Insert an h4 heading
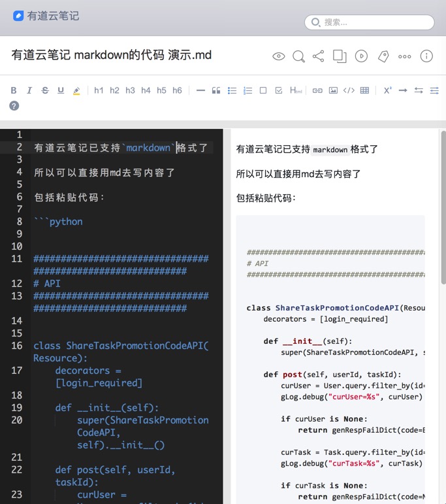The width and height of the screenshot is (446, 504). 146,90
